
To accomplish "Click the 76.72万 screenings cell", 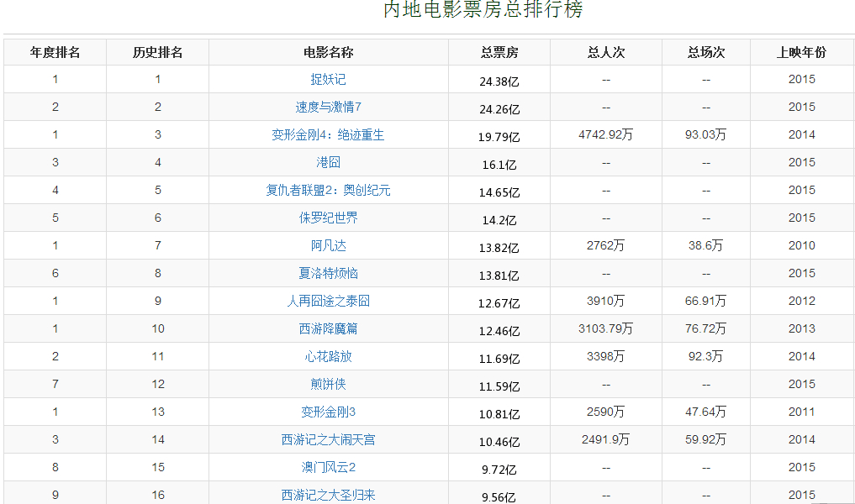I will [706, 328].
